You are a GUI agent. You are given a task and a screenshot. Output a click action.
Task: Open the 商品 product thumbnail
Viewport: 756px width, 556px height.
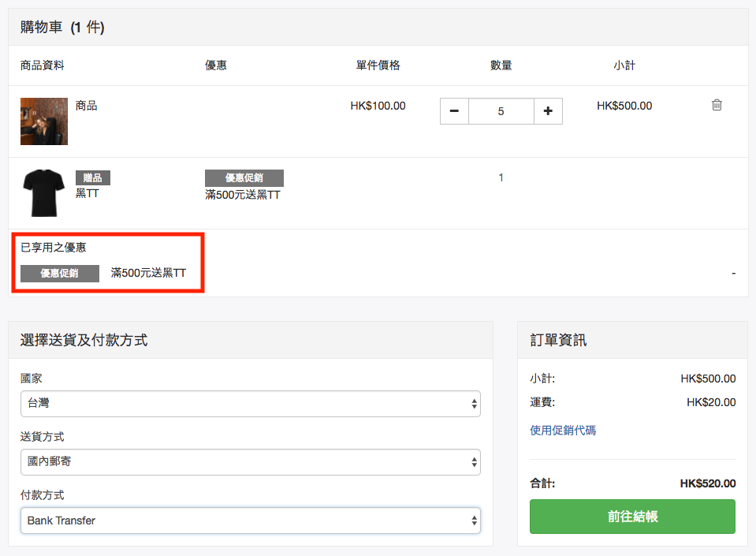(44, 121)
